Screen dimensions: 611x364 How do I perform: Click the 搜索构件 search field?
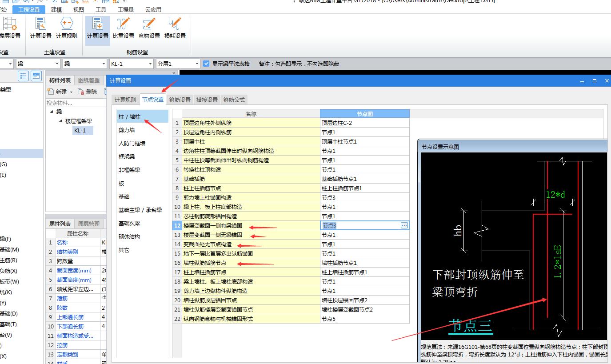(76, 103)
